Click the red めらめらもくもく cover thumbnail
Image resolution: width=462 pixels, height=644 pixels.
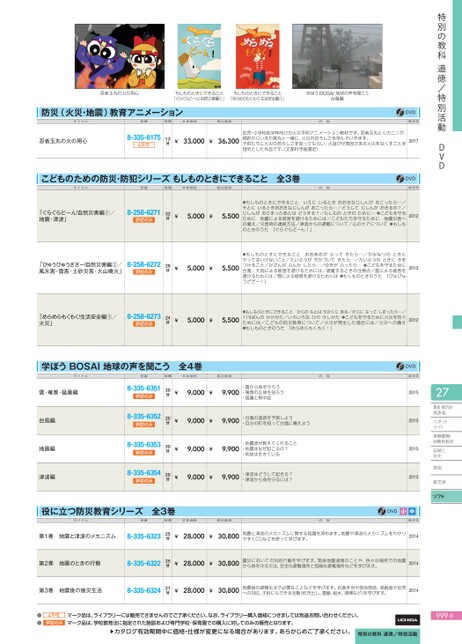257,56
